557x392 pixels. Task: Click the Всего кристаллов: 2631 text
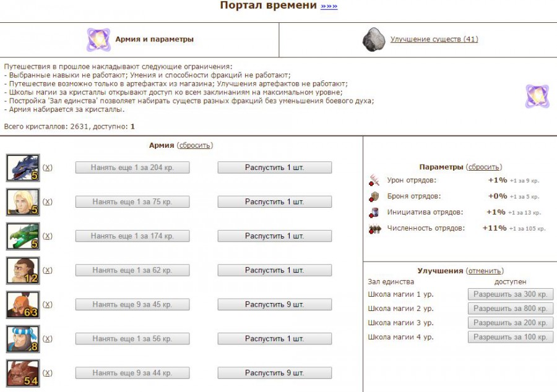[x=46, y=126]
